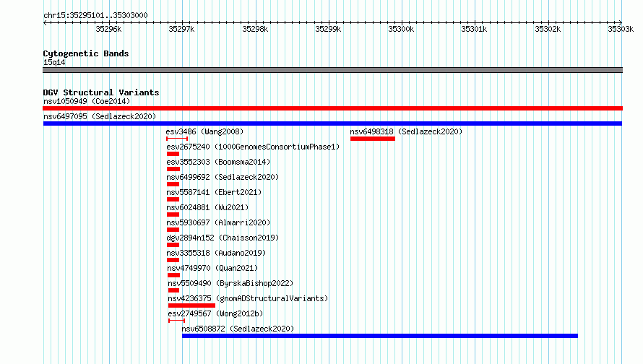643x364 pixels.
Task: Click the left arrowhead of the ruler
Action: [45, 22]
